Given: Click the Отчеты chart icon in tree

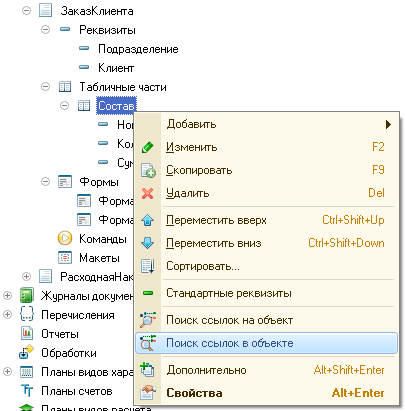Looking at the screenshot, I should (27, 333).
